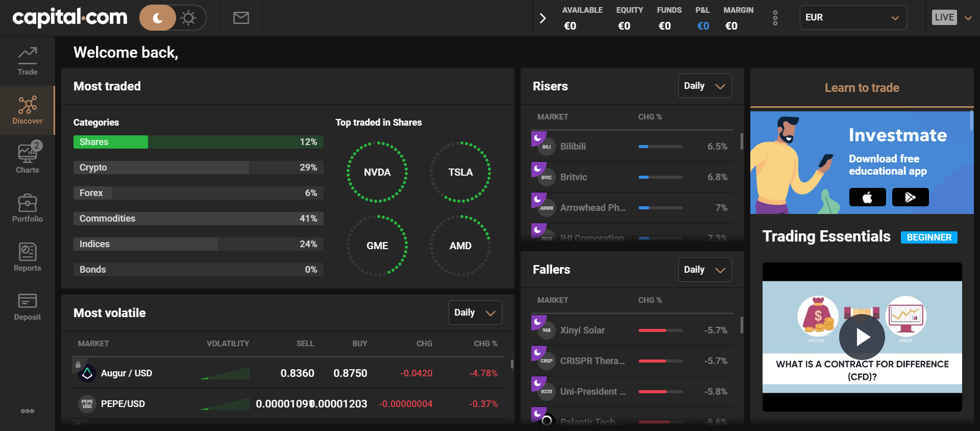Open the sidebar more options dots
The width and height of the screenshot is (980, 431).
click(x=28, y=411)
